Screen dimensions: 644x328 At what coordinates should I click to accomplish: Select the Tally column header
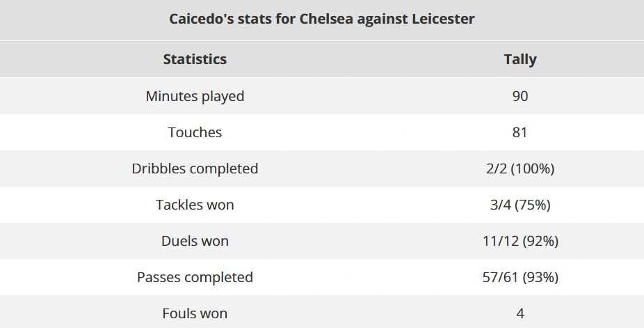coord(520,59)
